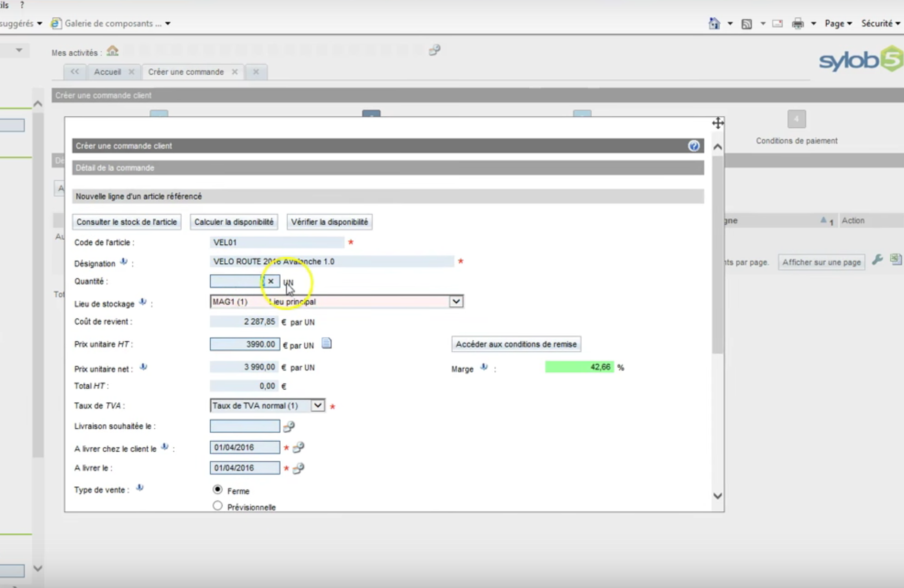Expand the Galerie de composants dropdown
Viewport: 904px width, 588px height.
pyautogui.click(x=168, y=24)
